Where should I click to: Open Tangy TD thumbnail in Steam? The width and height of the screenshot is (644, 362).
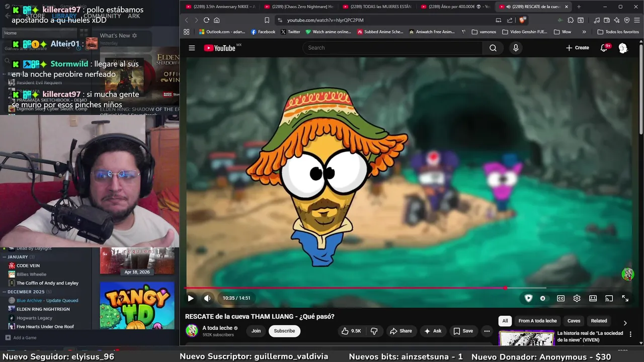[137, 306]
